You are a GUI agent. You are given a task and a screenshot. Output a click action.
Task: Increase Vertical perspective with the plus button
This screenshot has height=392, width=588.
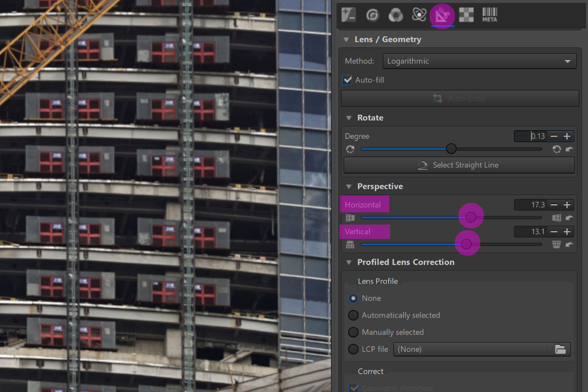pos(567,232)
